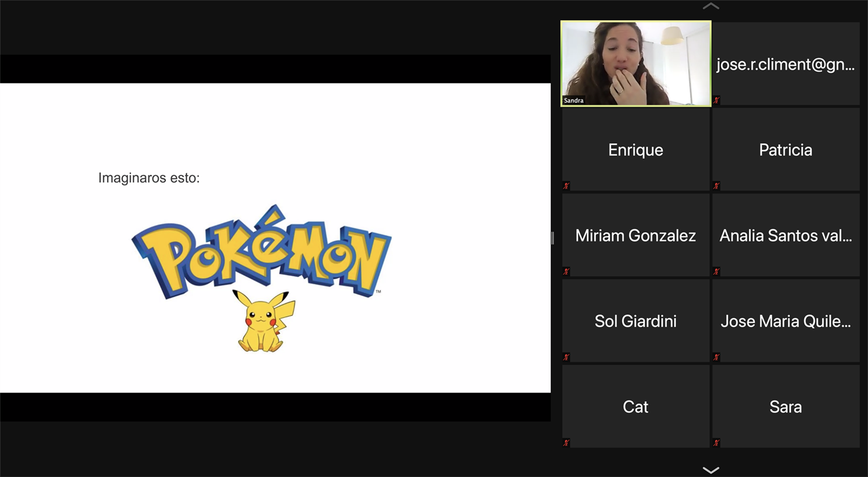Image resolution: width=868 pixels, height=477 pixels.
Task: Select Patricia's participant tile
Action: pos(786,149)
